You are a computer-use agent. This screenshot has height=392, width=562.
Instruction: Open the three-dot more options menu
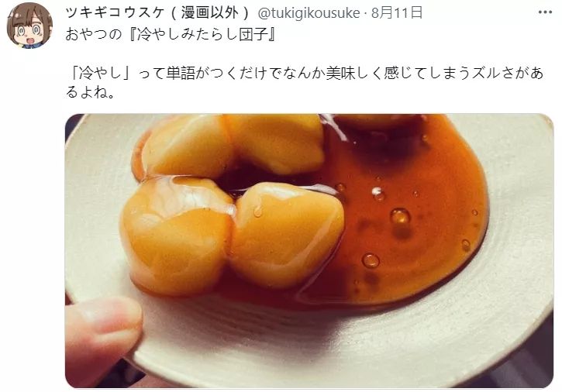coord(545,12)
